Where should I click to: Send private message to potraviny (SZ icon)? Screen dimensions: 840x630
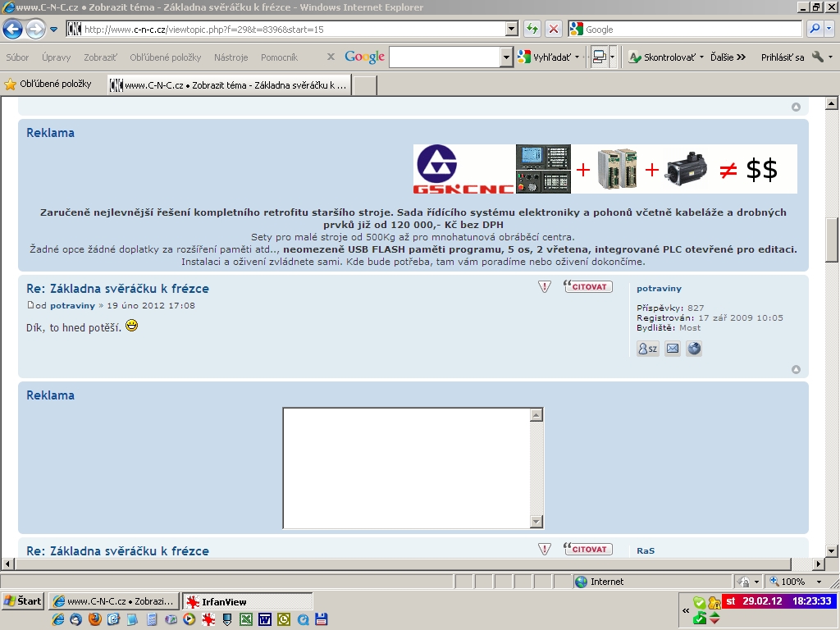648,349
